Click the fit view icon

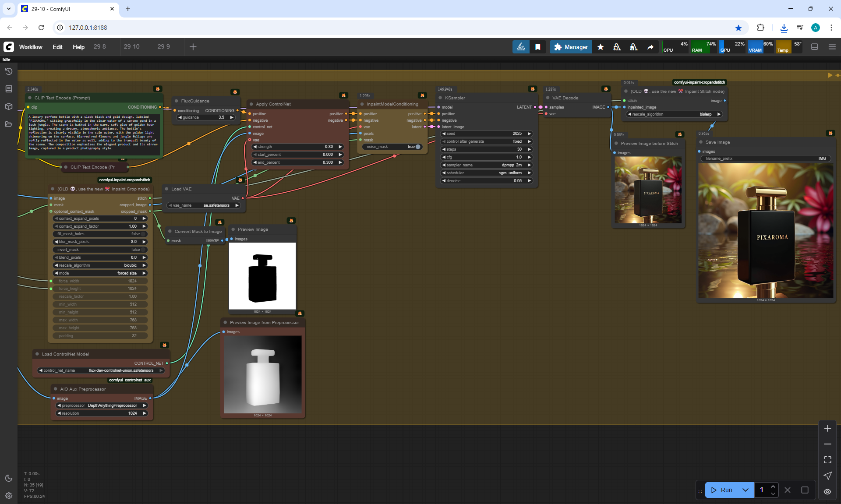827,460
